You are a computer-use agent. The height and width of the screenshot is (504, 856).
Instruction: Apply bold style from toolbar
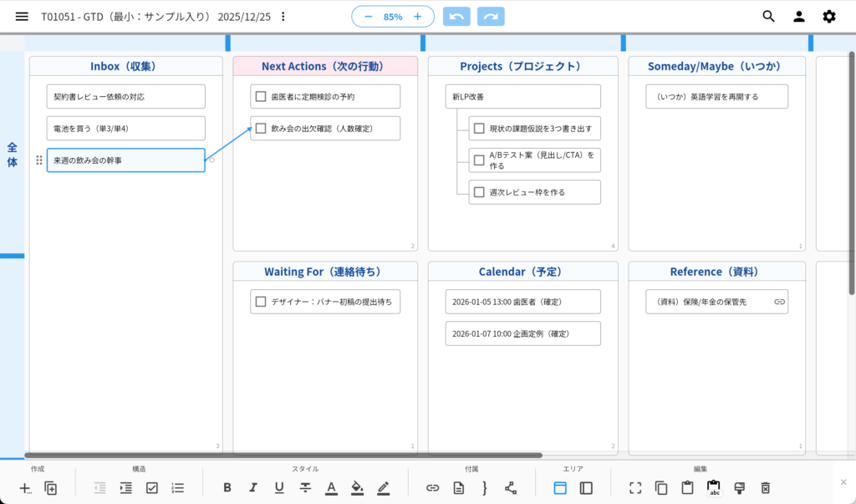(227, 488)
